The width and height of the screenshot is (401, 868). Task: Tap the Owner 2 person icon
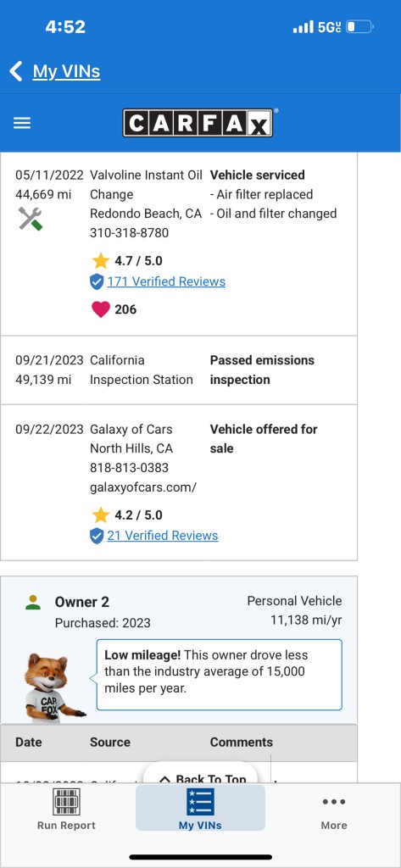(x=33, y=603)
